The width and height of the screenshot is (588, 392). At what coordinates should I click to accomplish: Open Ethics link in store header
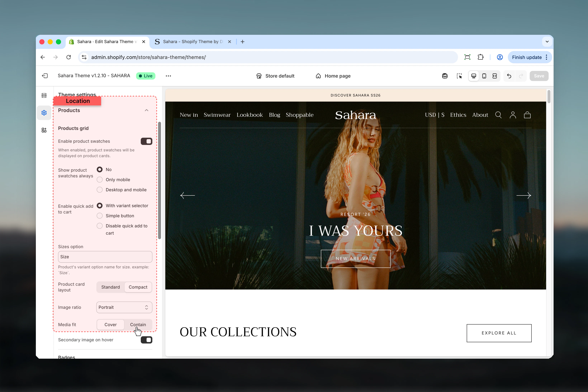[458, 115]
